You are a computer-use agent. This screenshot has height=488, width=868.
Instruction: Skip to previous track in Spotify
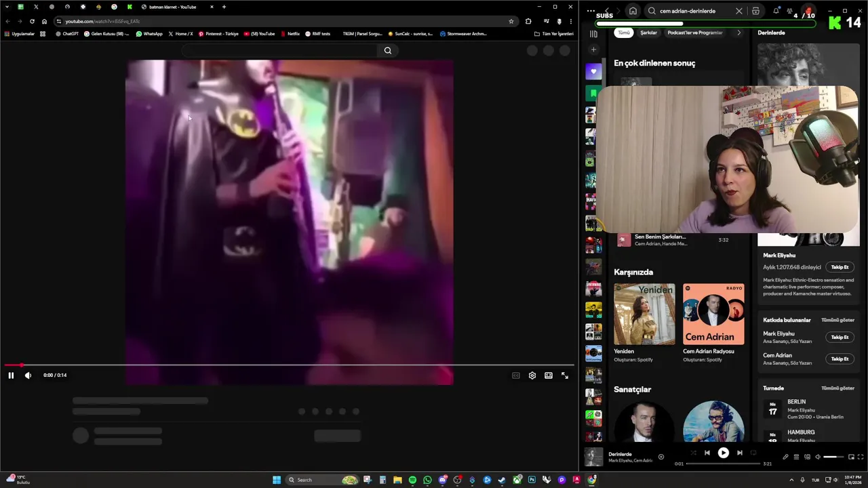point(707,453)
